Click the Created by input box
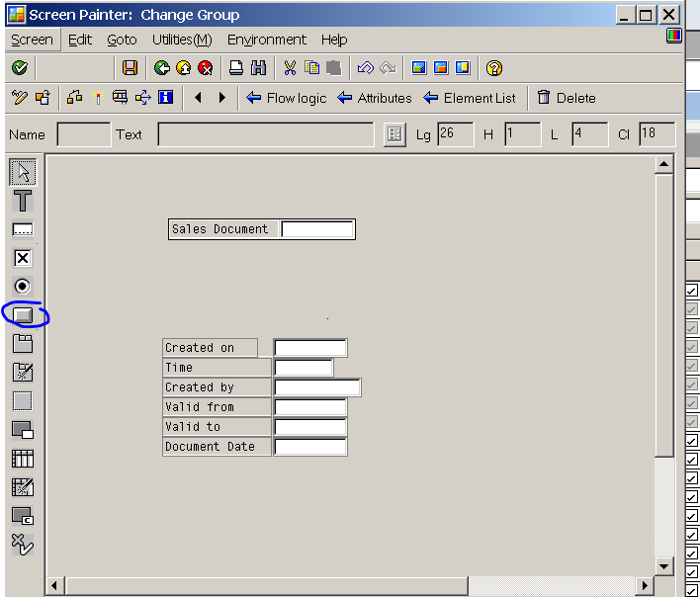The height and width of the screenshot is (597, 700). [317, 387]
